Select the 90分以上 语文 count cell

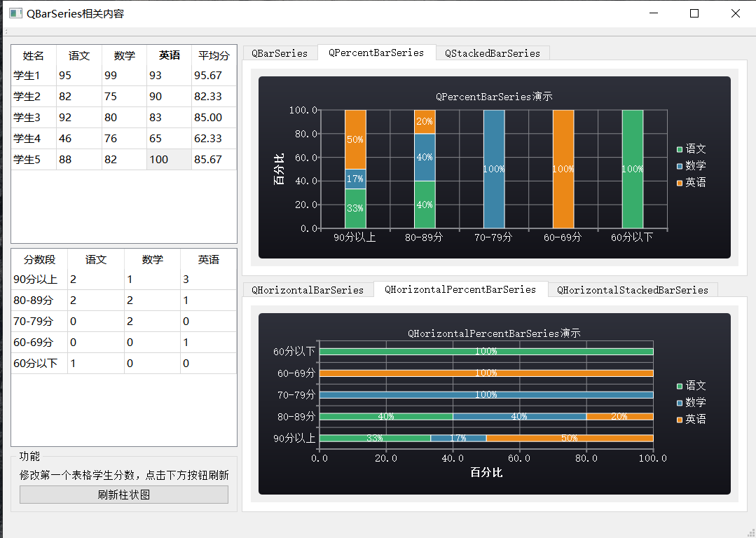[95, 279]
